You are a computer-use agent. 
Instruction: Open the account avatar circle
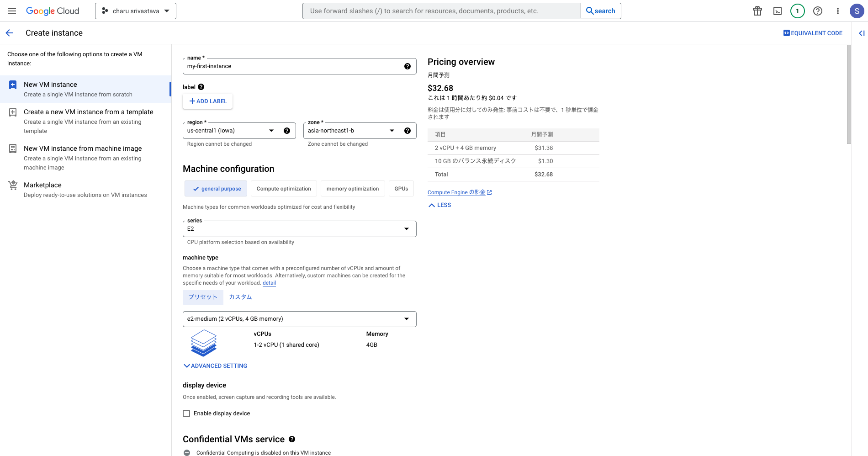(857, 11)
